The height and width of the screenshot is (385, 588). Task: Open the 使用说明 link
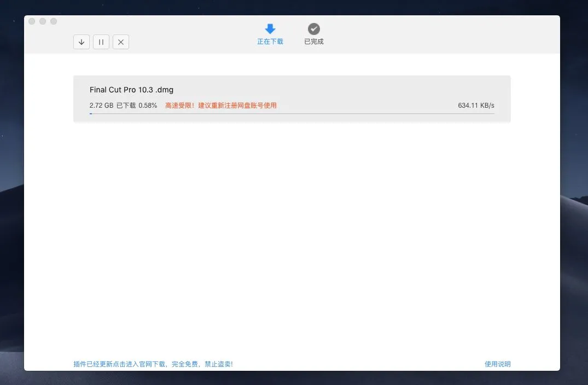[497, 364]
